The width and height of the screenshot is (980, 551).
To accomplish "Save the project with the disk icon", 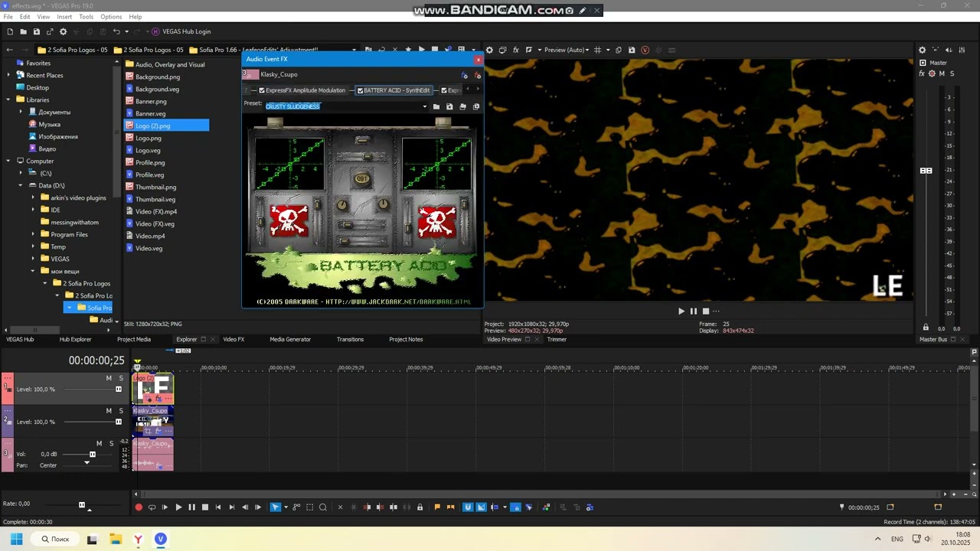I will click(36, 31).
